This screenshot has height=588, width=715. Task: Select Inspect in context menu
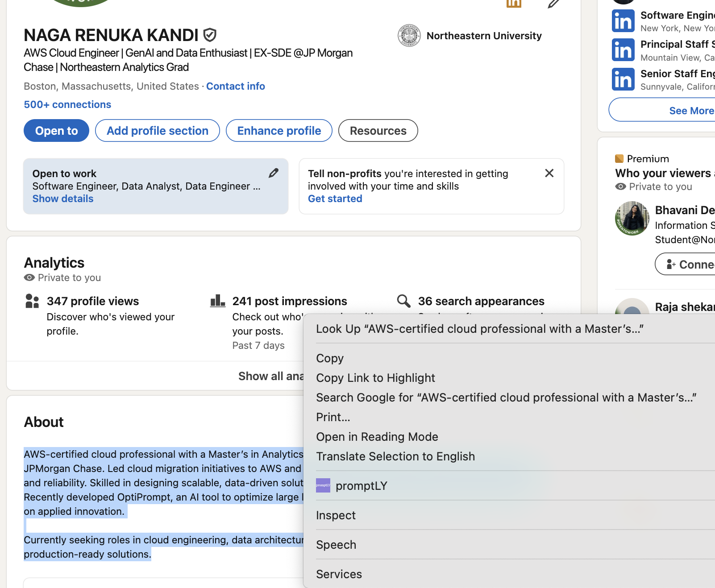click(336, 515)
